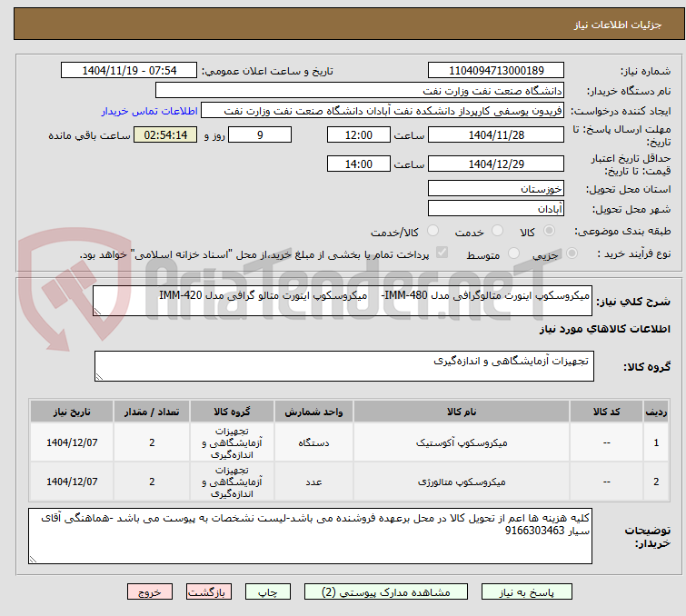
Task: Select the جزیی purchase type radio
Action: (572, 253)
